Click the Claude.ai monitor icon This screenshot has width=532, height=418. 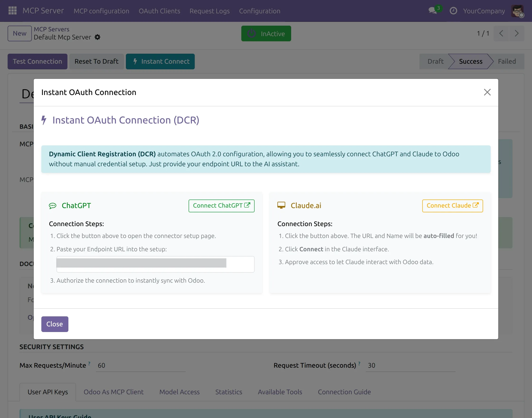tap(281, 205)
